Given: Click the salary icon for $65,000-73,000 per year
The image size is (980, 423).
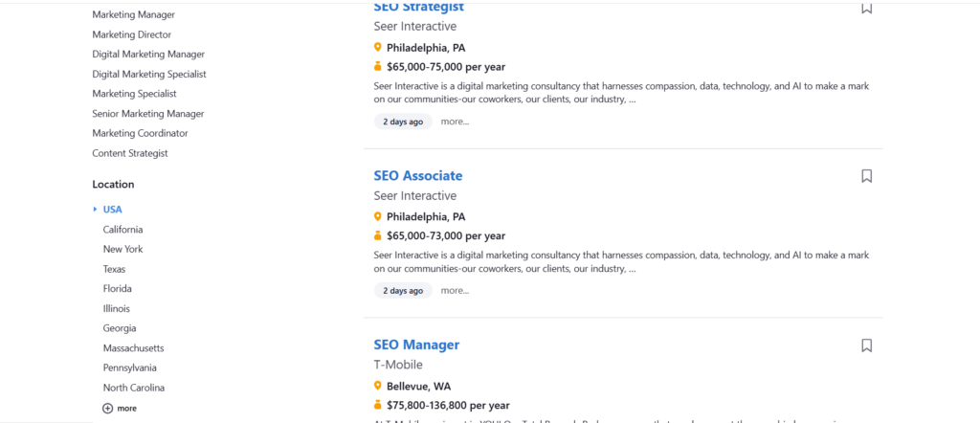Looking at the screenshot, I should click(x=378, y=235).
